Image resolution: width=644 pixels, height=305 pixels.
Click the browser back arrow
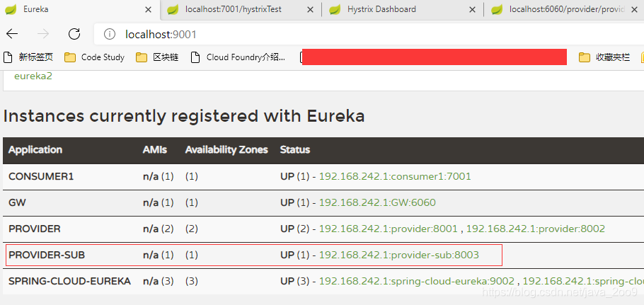12,34
